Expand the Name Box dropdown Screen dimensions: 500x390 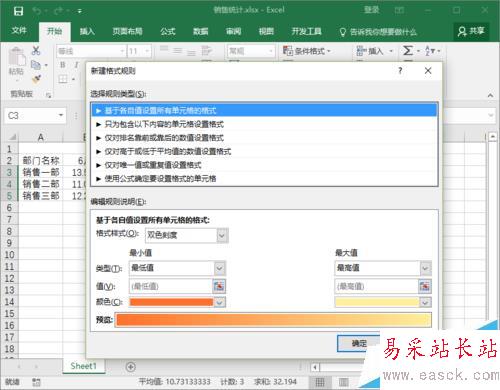61,115
